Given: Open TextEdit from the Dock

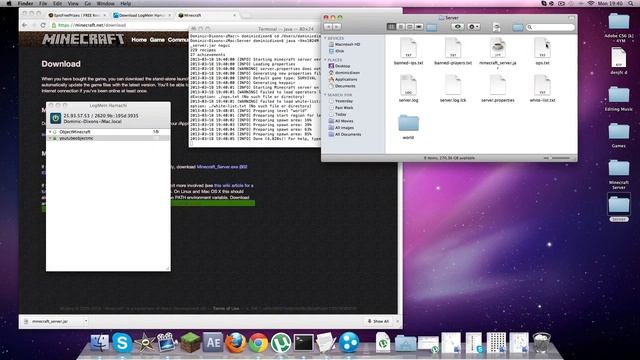Looking at the screenshot, I should (326, 342).
